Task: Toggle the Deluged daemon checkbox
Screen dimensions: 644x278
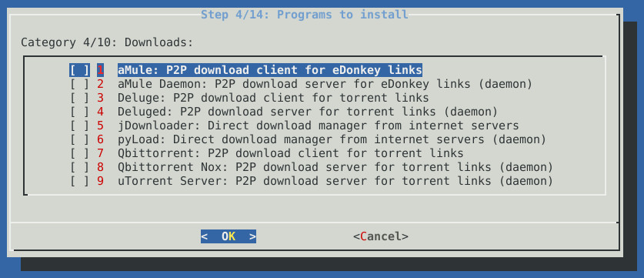Action: [x=79, y=112]
